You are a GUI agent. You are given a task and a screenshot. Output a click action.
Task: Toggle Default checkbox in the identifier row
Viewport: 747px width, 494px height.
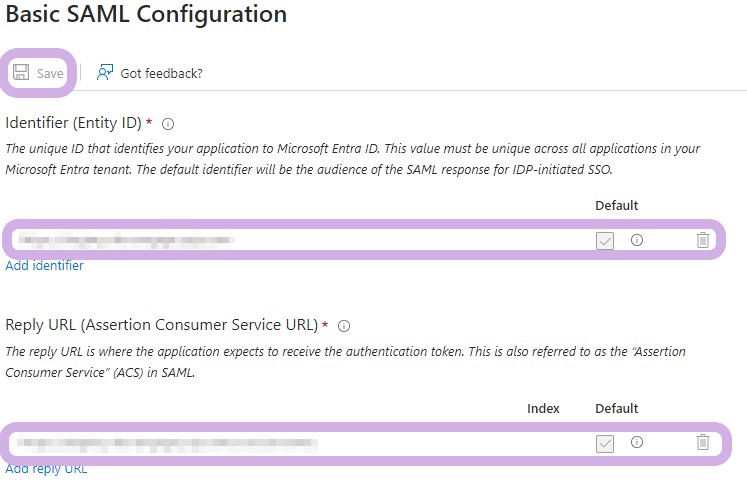point(604,240)
